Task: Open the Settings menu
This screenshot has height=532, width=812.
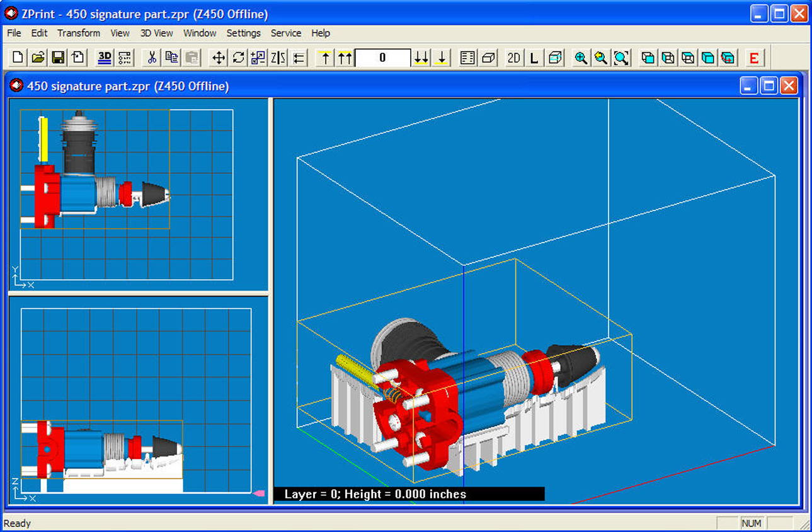Action: [x=244, y=33]
